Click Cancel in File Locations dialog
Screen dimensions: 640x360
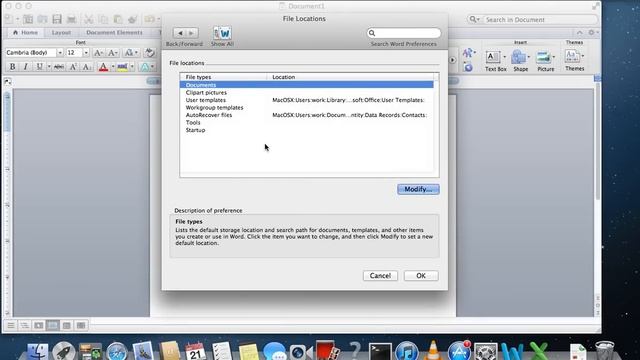pos(380,276)
